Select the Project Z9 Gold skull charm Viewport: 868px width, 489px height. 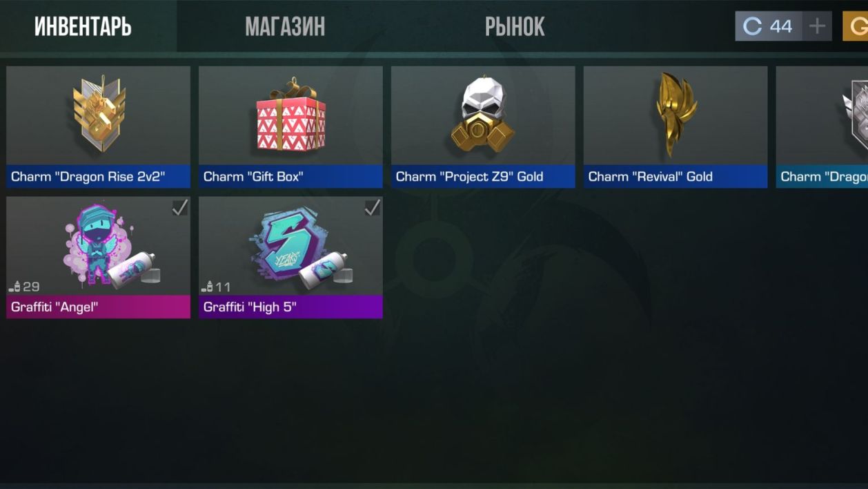coord(483,114)
